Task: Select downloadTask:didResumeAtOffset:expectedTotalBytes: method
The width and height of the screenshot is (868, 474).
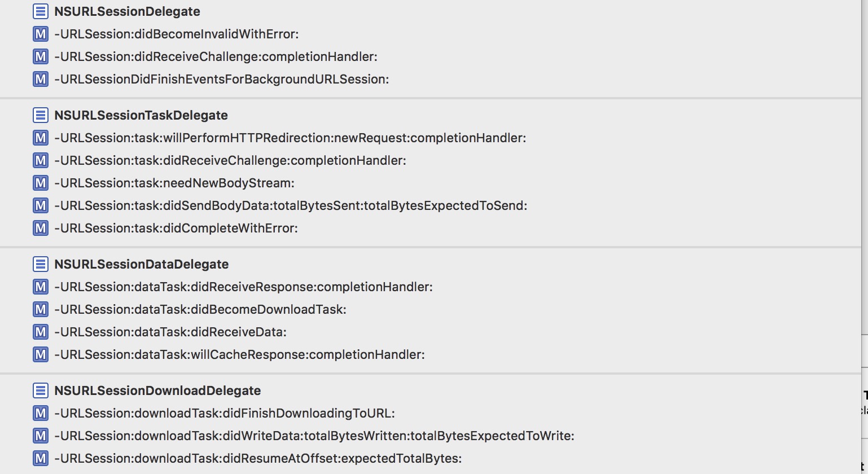Action: pyautogui.click(x=258, y=458)
